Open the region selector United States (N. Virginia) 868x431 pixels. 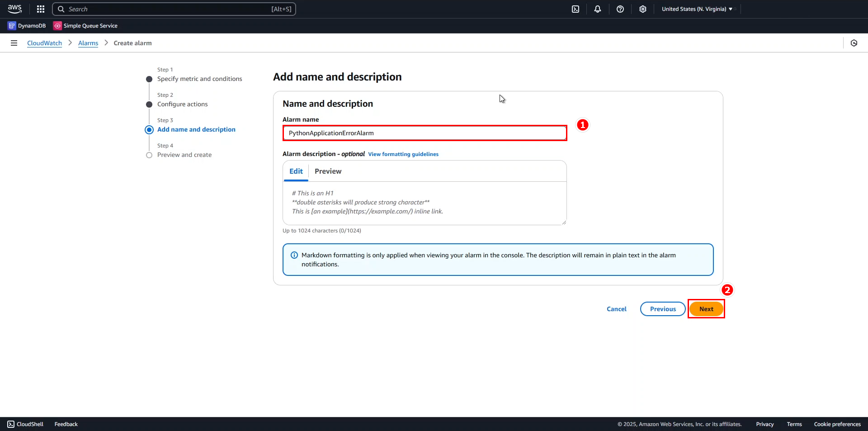tap(697, 9)
